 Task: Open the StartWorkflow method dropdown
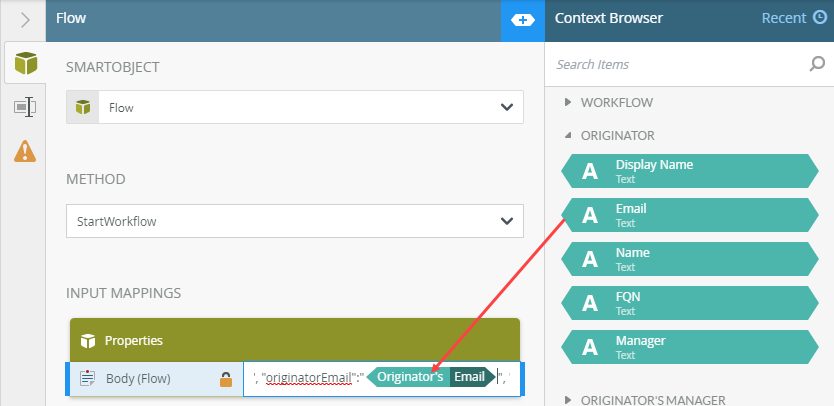[x=295, y=221]
